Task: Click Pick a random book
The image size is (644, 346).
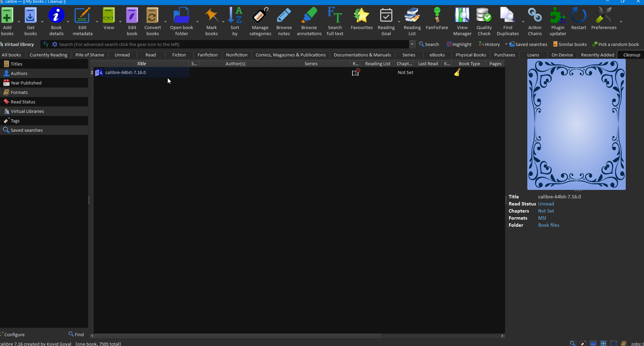Action: (616, 44)
